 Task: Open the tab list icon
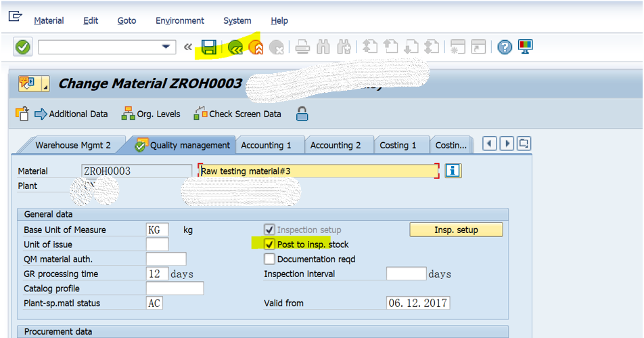[x=524, y=144]
